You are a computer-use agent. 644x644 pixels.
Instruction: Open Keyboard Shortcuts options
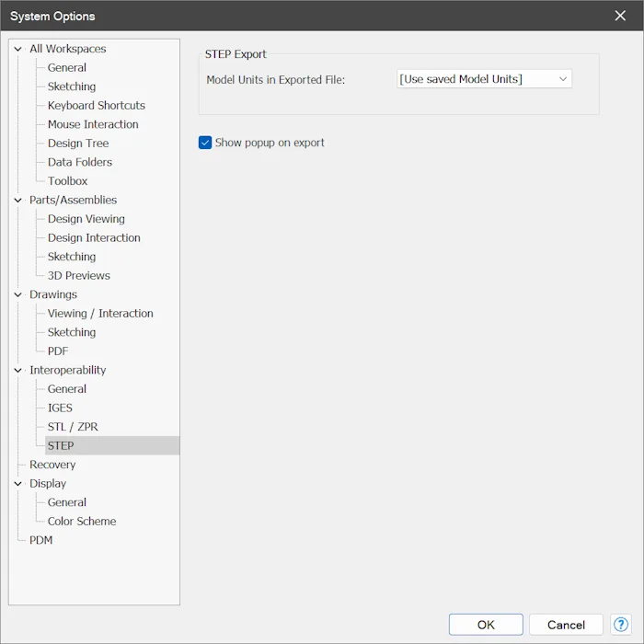pyautogui.click(x=96, y=105)
